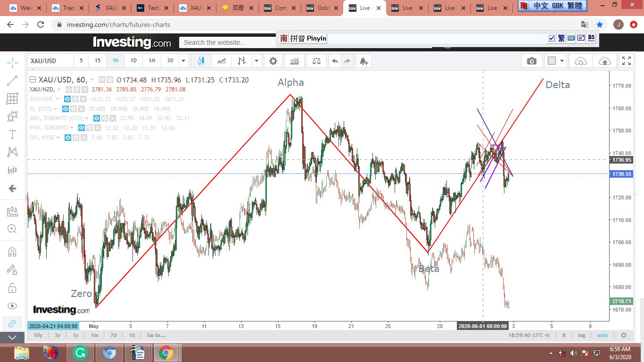The width and height of the screenshot is (644, 362).
Task: Hide the GFI, NYSE comparison series
Action: click(x=67, y=138)
